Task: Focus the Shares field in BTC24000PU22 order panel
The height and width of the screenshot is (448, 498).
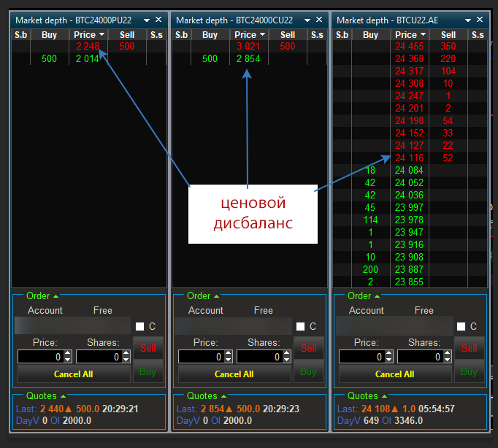Action: pyautogui.click(x=99, y=357)
